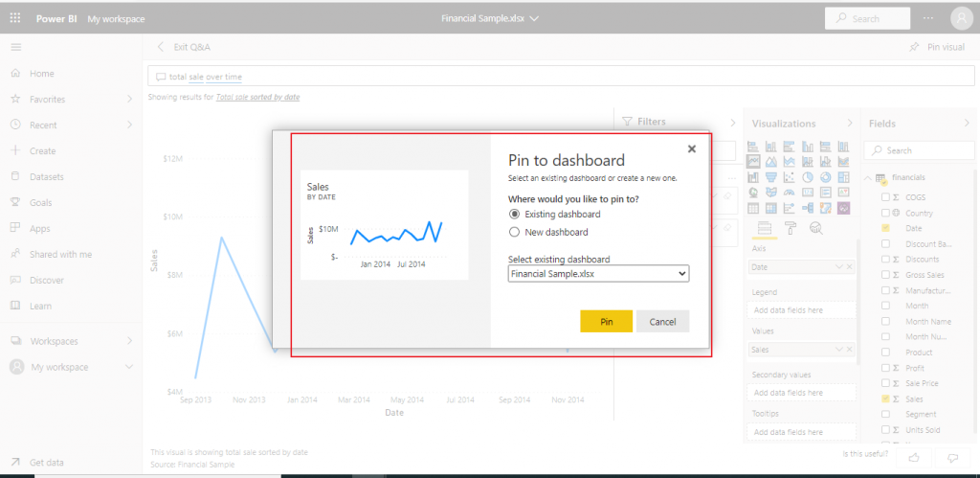This screenshot has width=980, height=478.
Task: Open the Total sale sorted by date link
Action: [257, 97]
